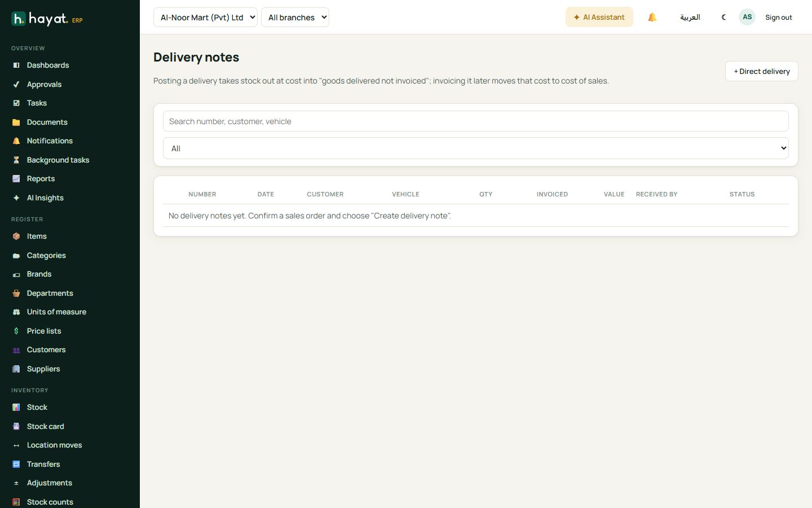Switch language to العربية

[x=690, y=17]
